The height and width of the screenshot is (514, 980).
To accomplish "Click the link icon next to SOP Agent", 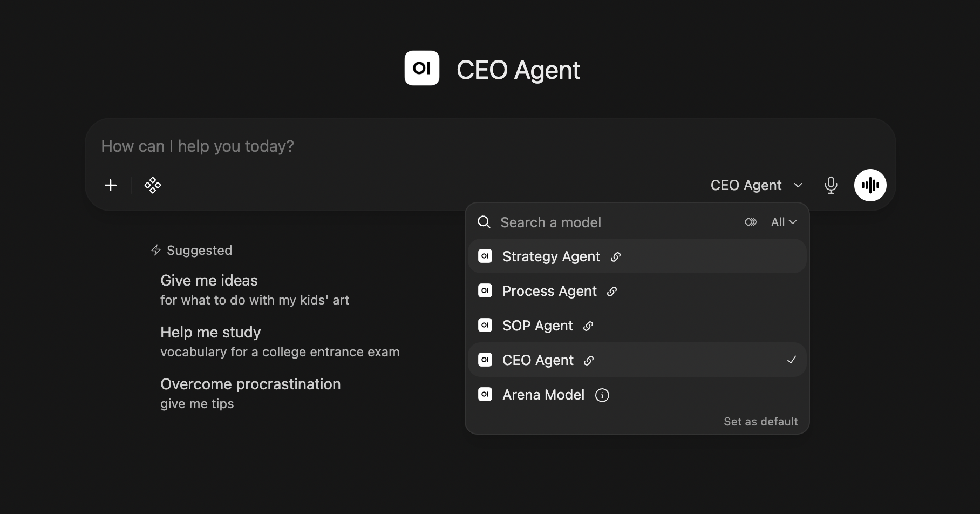I will click(588, 326).
